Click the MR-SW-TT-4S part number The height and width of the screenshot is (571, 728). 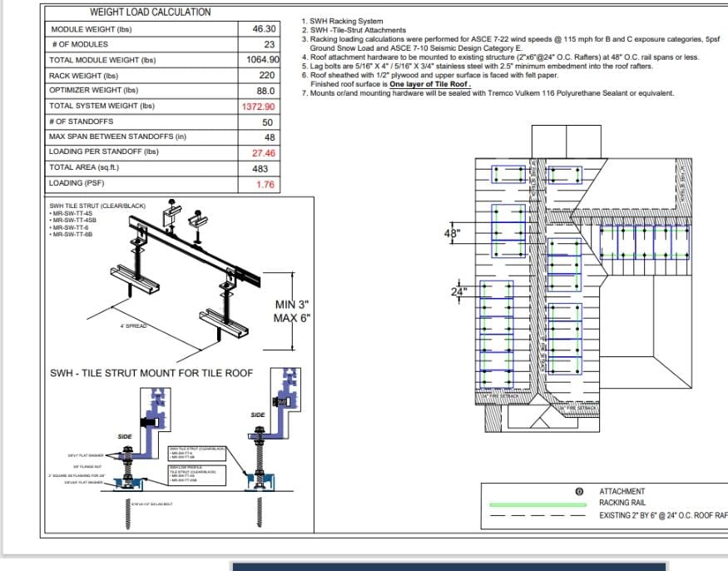(x=72, y=214)
